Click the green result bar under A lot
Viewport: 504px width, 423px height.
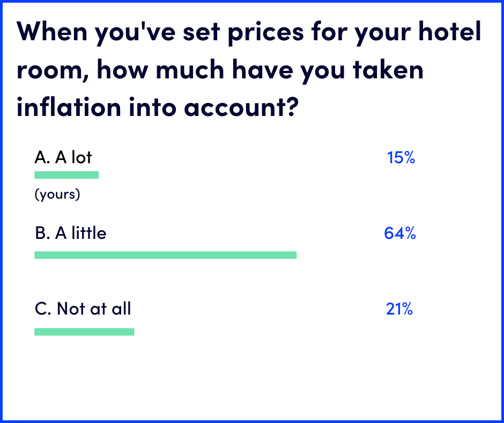point(66,175)
